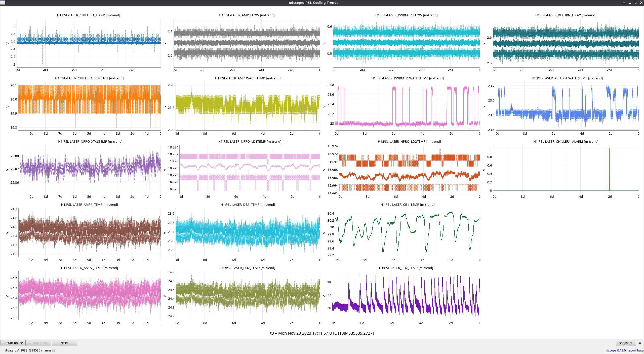Close the PSL Cooling Trends window

(641, 3)
